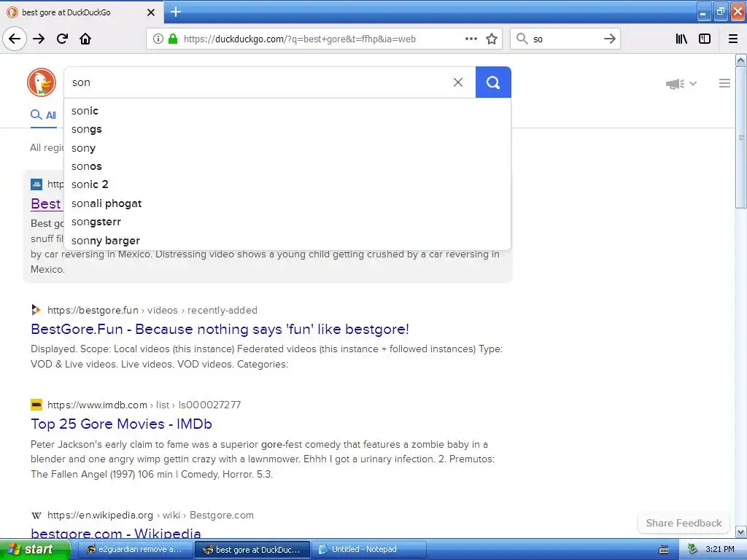Click 'best gore at DuckDuc...' taskbar button
This screenshot has width=747, height=560.
[252, 550]
